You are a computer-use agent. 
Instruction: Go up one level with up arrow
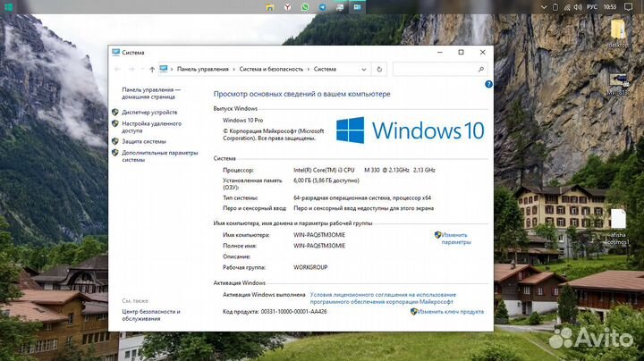coord(152,70)
